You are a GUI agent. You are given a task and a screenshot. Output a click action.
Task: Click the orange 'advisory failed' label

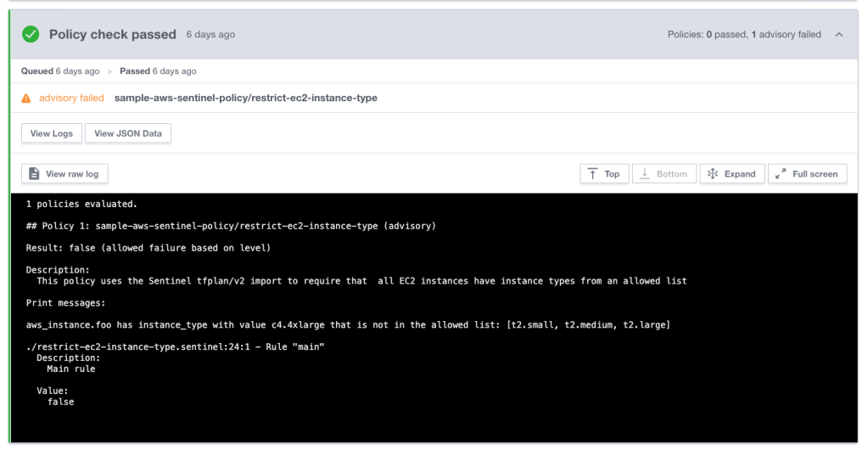coord(71,98)
